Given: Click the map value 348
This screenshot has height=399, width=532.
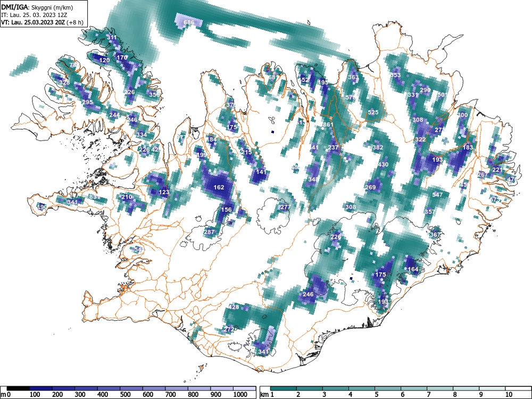Looking at the screenshot, I should [313, 179].
